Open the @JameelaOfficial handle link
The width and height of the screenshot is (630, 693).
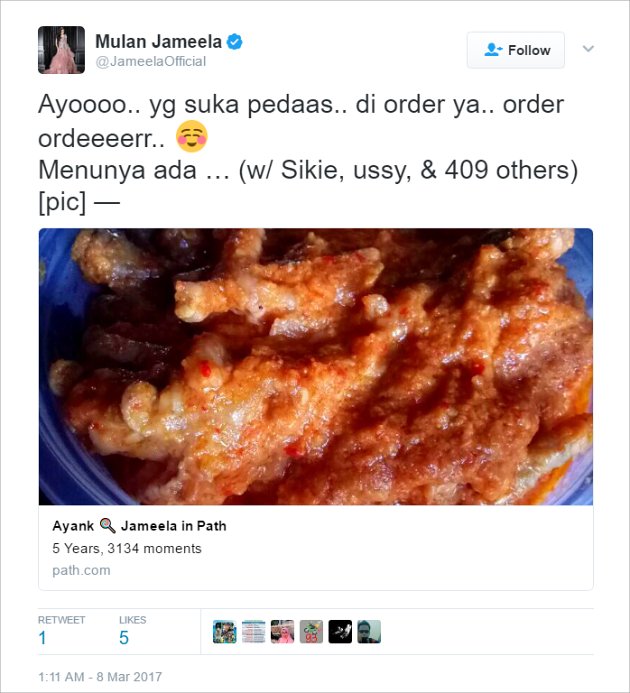point(151,61)
